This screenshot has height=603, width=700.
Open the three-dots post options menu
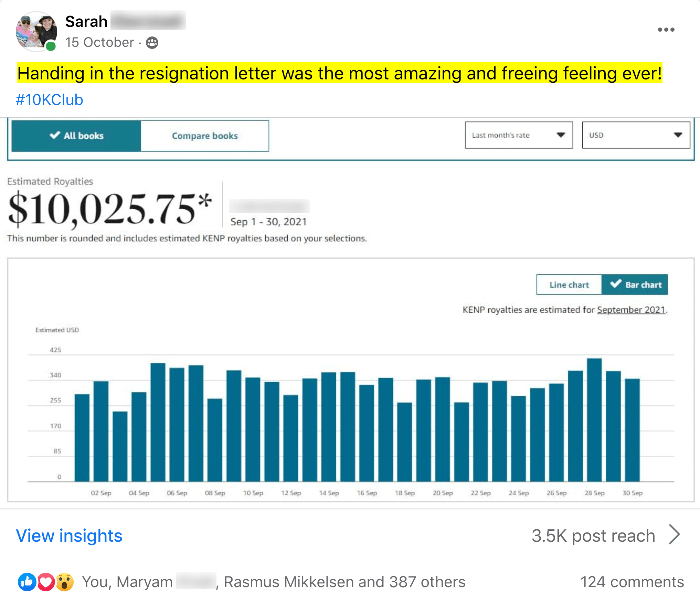tap(666, 30)
